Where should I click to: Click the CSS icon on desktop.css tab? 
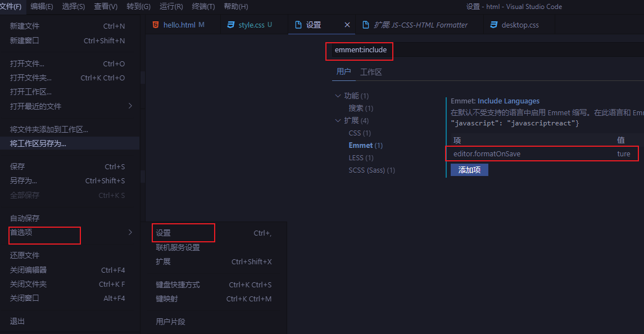click(494, 25)
